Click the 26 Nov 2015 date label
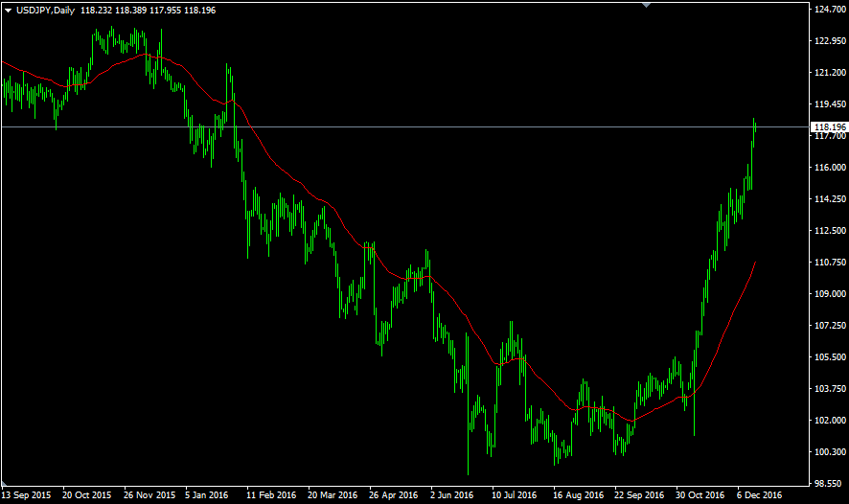849x504 pixels. click(x=149, y=494)
